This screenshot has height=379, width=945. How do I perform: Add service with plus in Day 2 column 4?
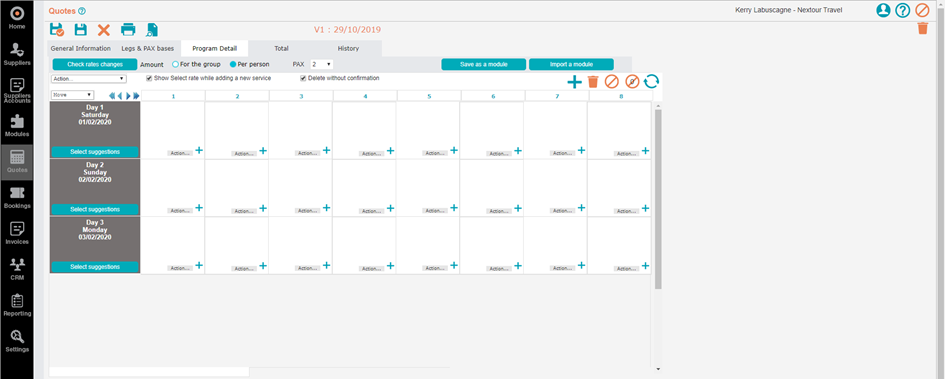391,208
